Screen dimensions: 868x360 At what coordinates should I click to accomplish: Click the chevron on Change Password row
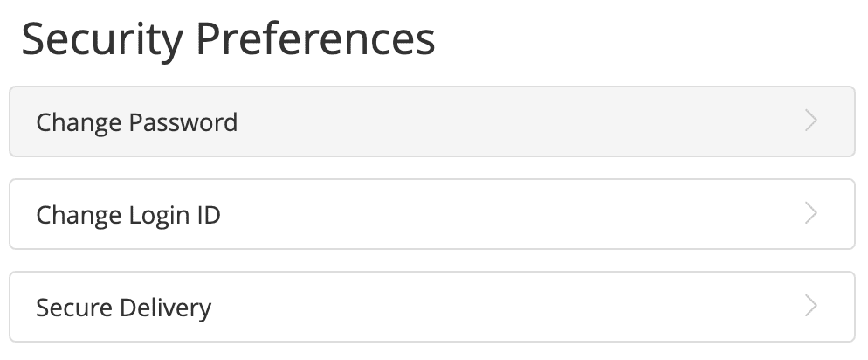811,121
